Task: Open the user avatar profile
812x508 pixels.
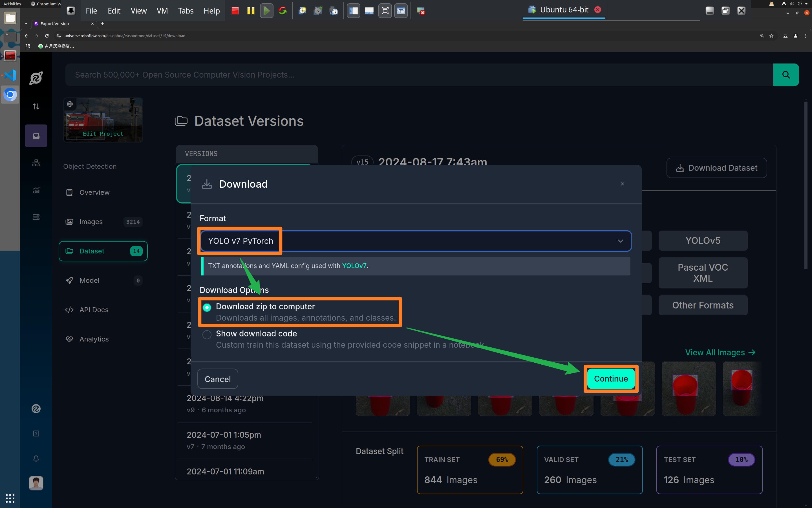Action: coord(36,483)
